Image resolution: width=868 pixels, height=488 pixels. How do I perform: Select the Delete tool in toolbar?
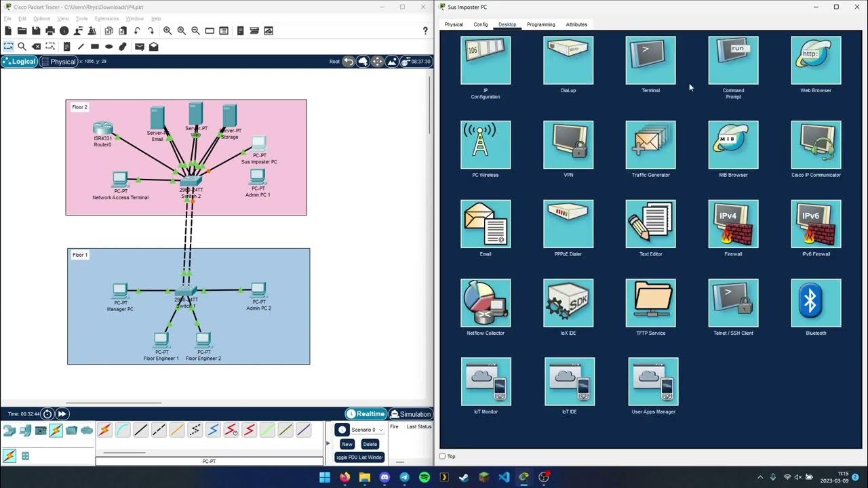point(36,47)
